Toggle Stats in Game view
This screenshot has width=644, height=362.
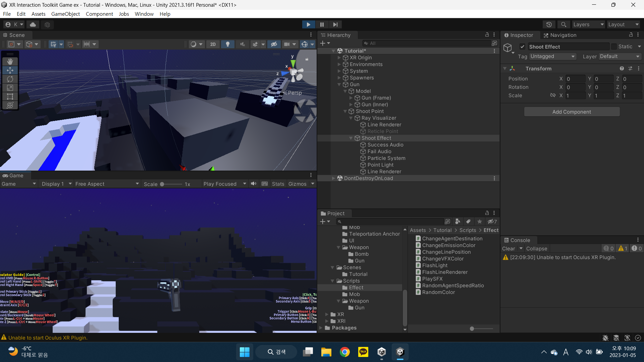278,184
